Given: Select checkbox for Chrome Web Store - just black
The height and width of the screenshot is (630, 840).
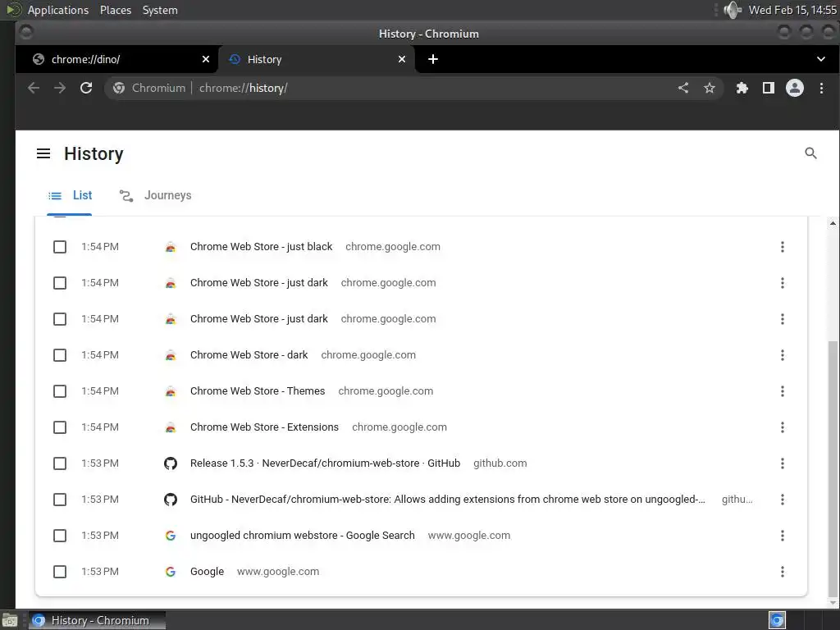Looking at the screenshot, I should coord(60,247).
